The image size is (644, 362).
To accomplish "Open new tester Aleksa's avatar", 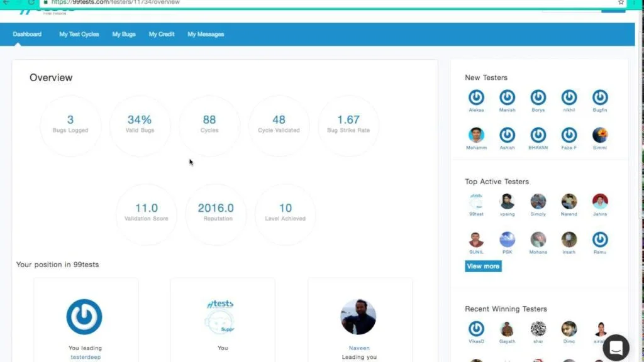I will coord(476,97).
